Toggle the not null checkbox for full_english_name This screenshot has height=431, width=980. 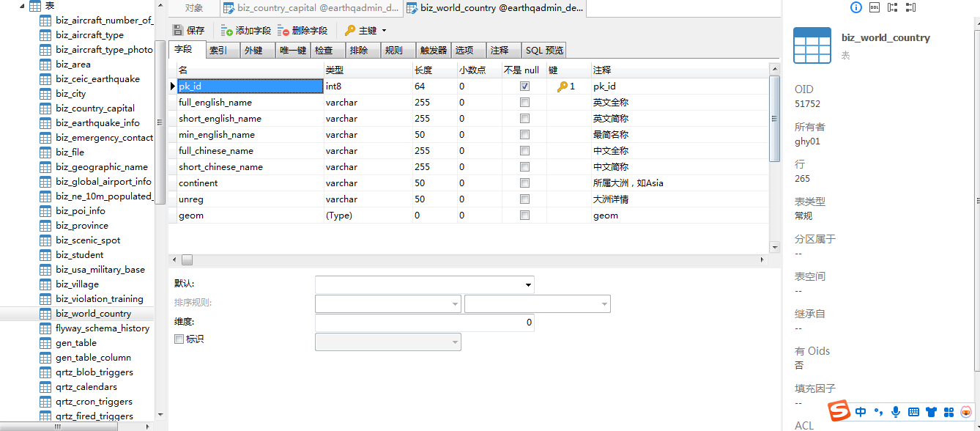[524, 103]
